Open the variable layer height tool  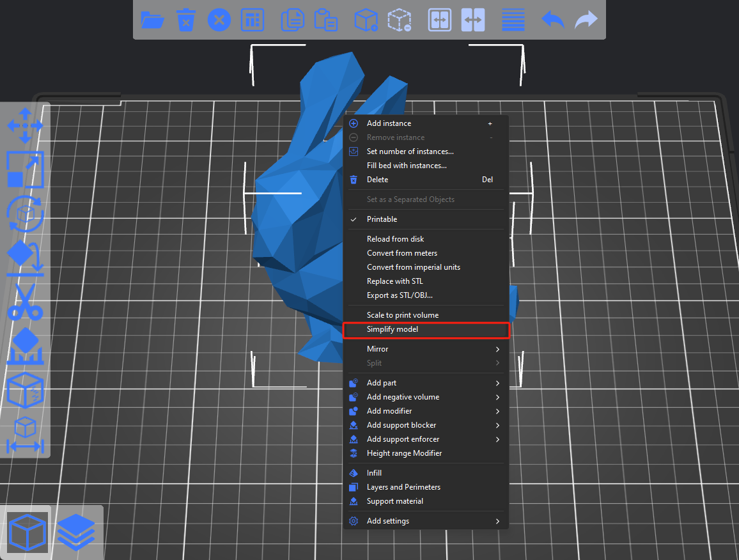[513, 20]
